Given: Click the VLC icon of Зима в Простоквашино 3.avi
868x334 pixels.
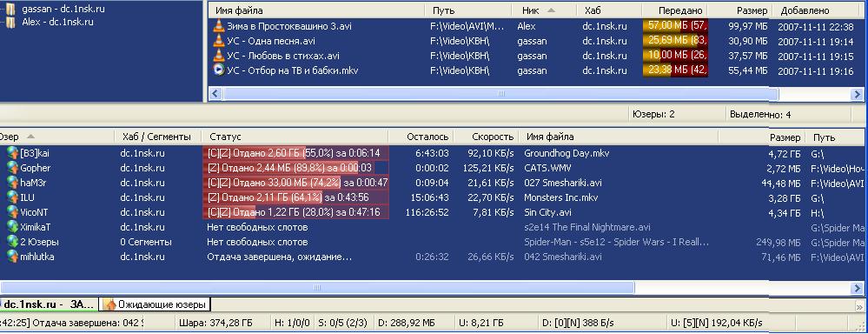Looking at the screenshot, I should (x=219, y=25).
